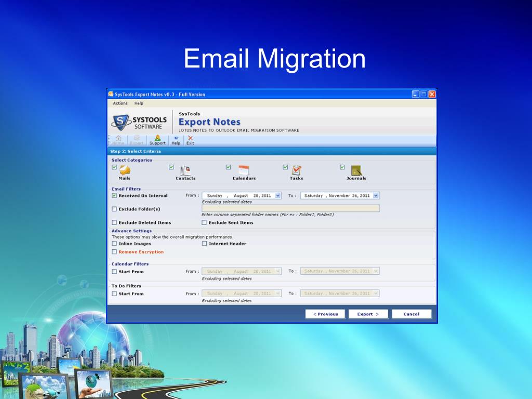Enable Exclude Deleted Items

click(x=114, y=222)
